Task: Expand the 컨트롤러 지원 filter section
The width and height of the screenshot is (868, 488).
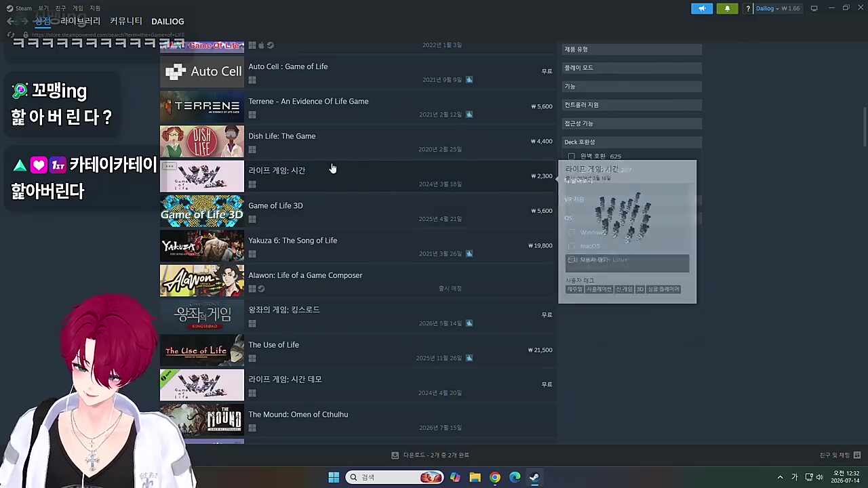Action: point(632,105)
